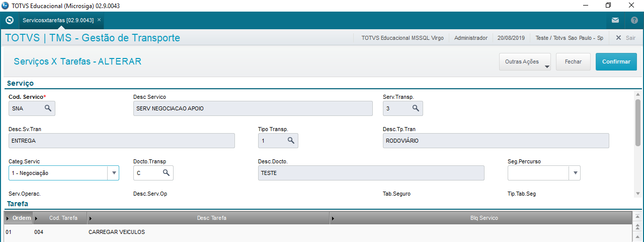Click the form's vertical scrollbar thumb

point(637,123)
